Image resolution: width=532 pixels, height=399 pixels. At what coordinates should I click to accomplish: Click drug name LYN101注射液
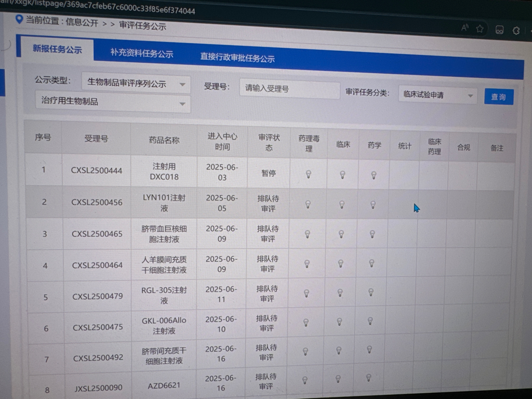pos(164,203)
